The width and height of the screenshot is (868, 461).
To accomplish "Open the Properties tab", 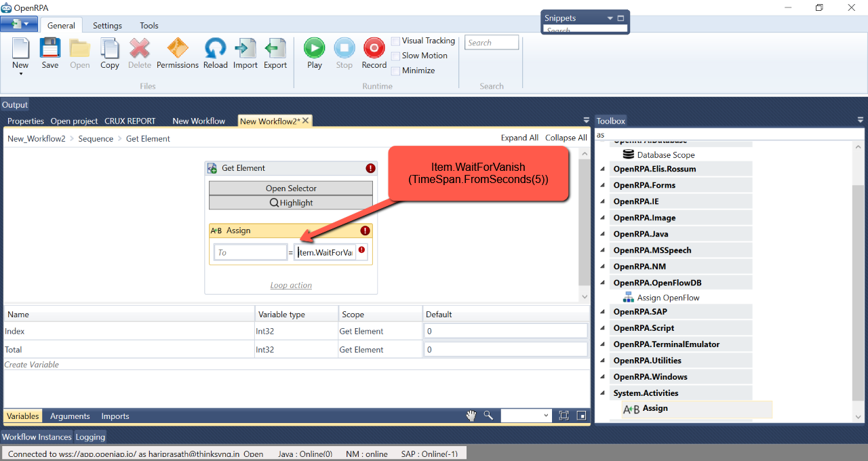I will 26,121.
